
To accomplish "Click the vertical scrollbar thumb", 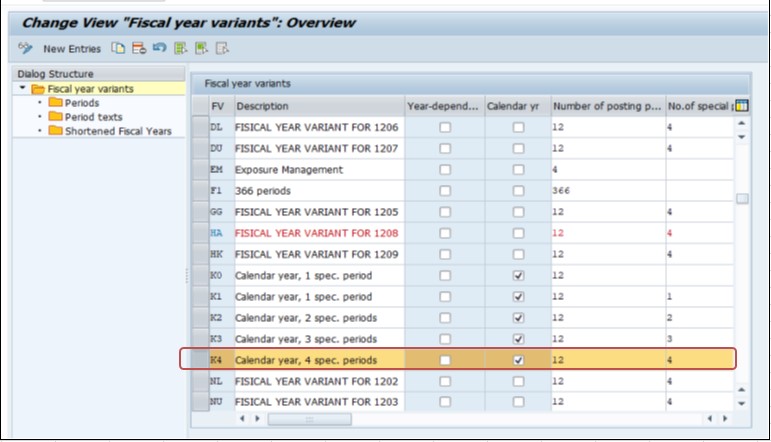I will [x=742, y=198].
